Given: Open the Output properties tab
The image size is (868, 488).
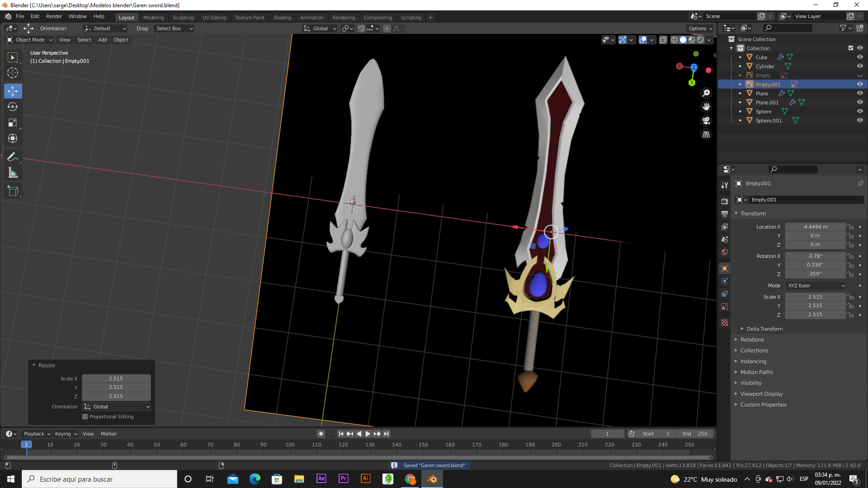Looking at the screenshot, I should (725, 214).
